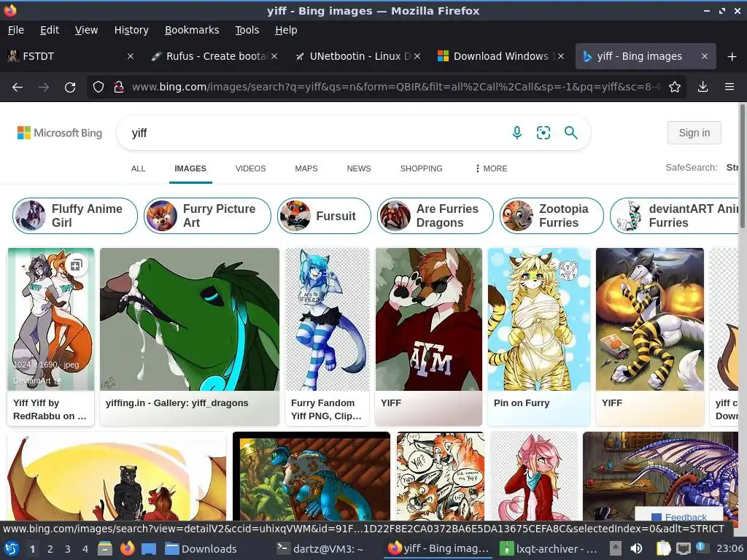Switch to virtual desktop 2
This screenshot has width=747, height=560.
[x=50, y=549]
